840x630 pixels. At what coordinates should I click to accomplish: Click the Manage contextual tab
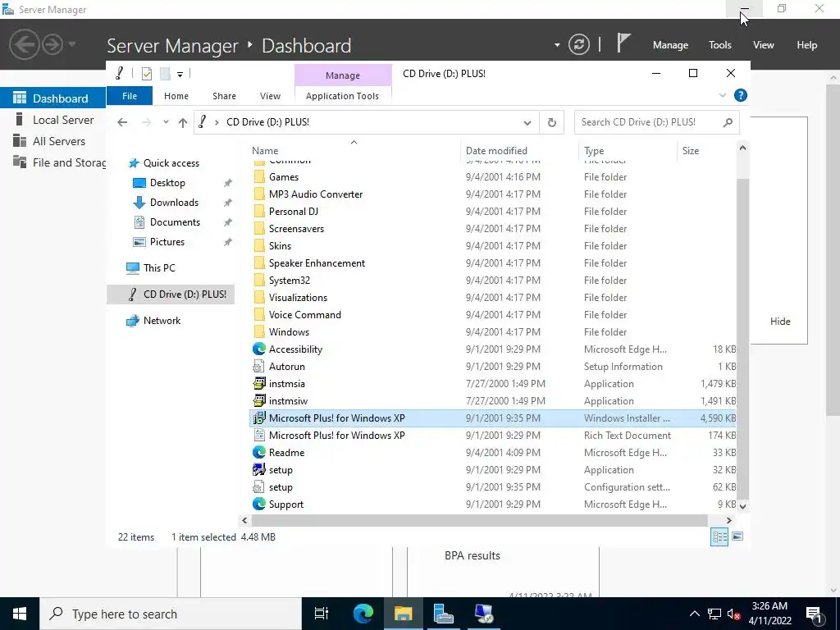point(343,75)
